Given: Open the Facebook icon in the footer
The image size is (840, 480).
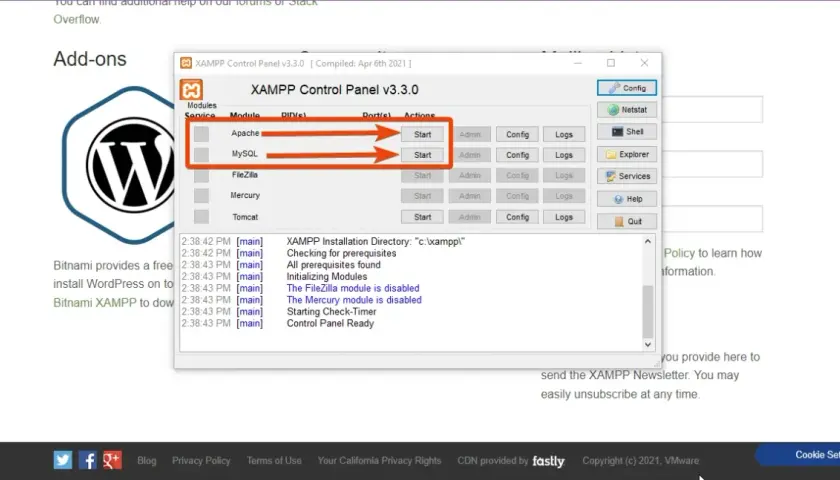Looking at the screenshot, I should click(x=87, y=460).
